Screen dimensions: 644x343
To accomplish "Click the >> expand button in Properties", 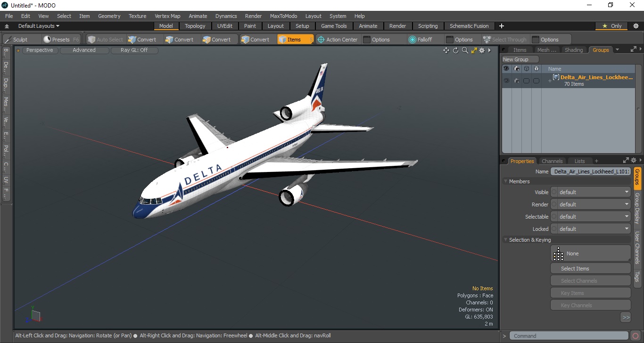I will coord(626,318).
